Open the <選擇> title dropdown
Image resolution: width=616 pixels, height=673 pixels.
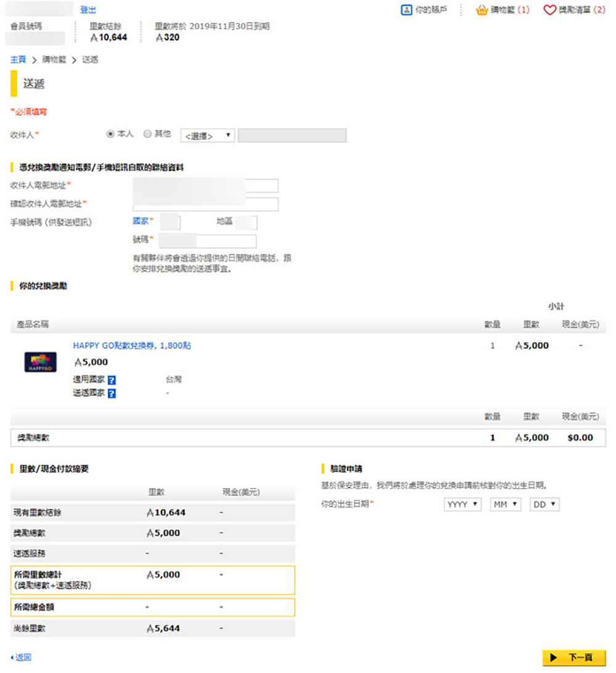click(x=208, y=136)
